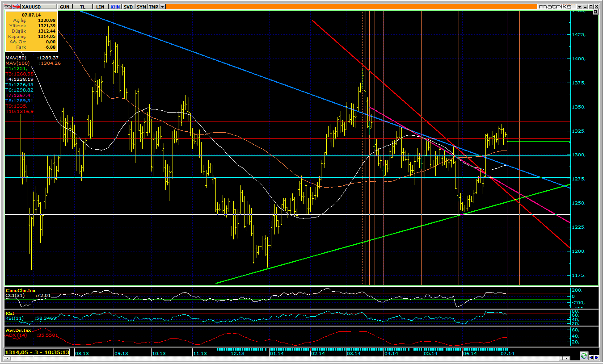Image resolution: width=603 pixels, height=364 pixels.
Task: Click the 12.13 date label on time axis
Action: click(x=237, y=353)
